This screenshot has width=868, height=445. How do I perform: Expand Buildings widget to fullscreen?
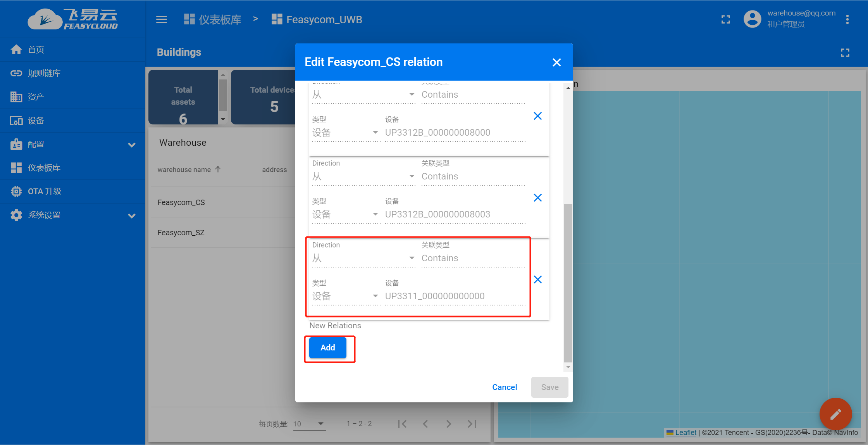click(x=845, y=53)
